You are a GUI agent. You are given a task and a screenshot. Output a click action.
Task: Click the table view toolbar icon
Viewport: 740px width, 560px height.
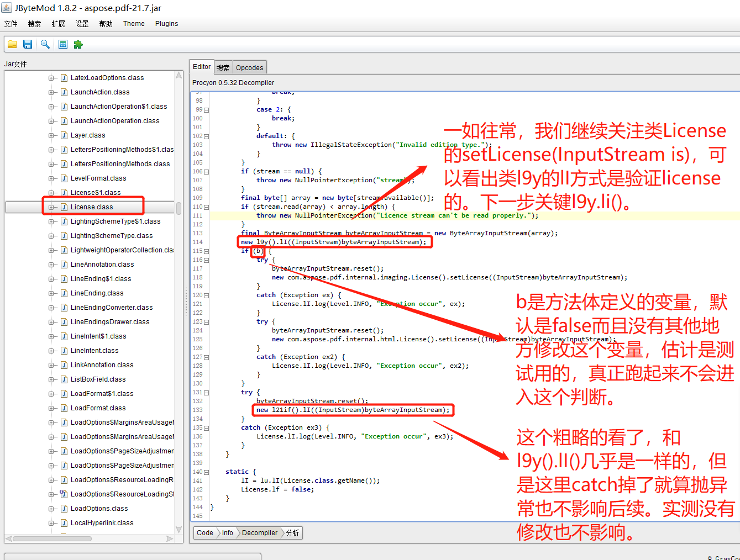point(63,44)
